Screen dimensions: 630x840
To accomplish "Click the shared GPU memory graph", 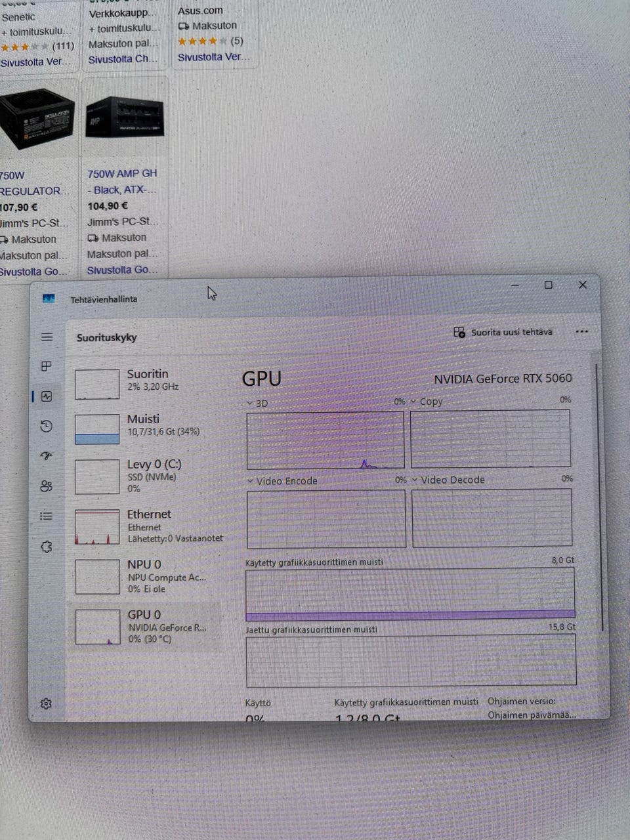I will [411, 660].
